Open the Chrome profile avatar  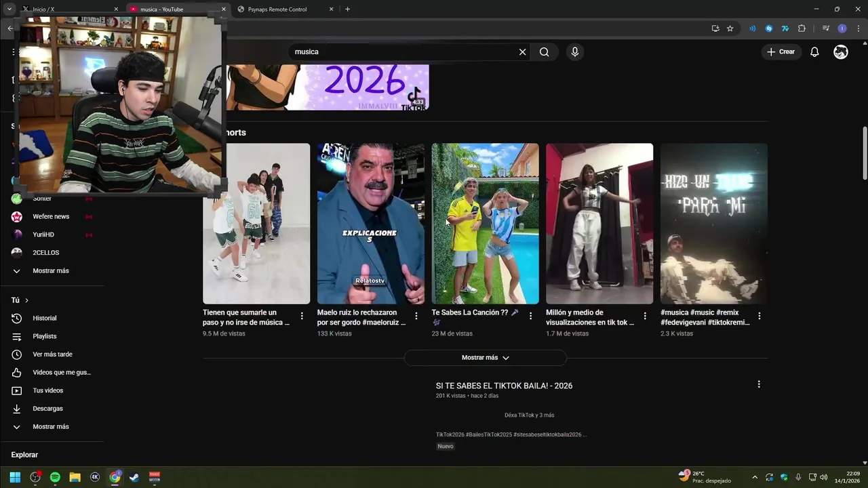coord(842,28)
